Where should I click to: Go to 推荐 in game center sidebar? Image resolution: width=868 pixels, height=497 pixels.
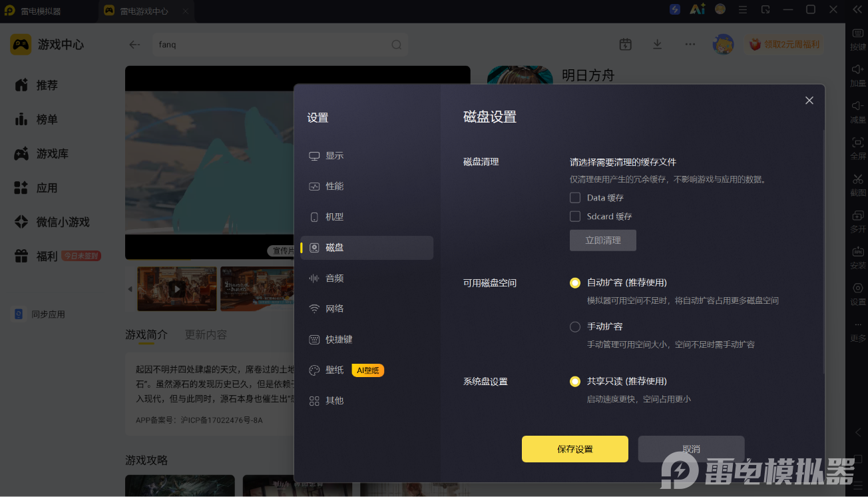tap(37, 85)
